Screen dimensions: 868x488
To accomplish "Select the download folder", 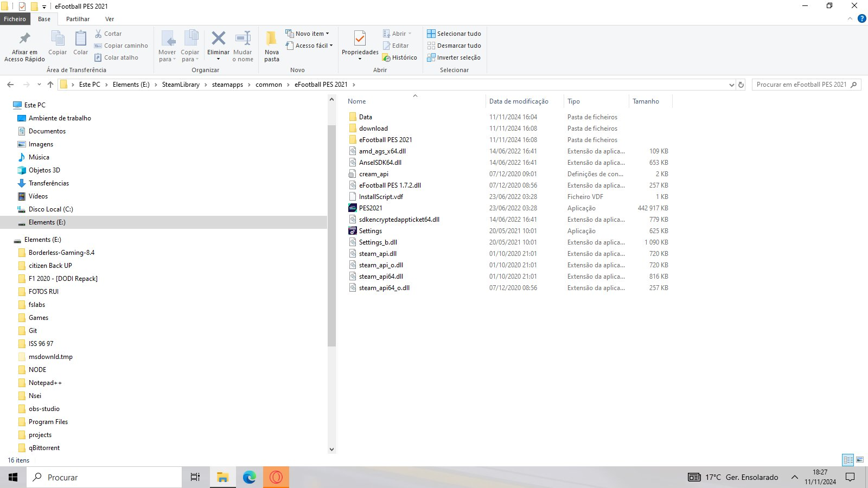I will 373,129.
